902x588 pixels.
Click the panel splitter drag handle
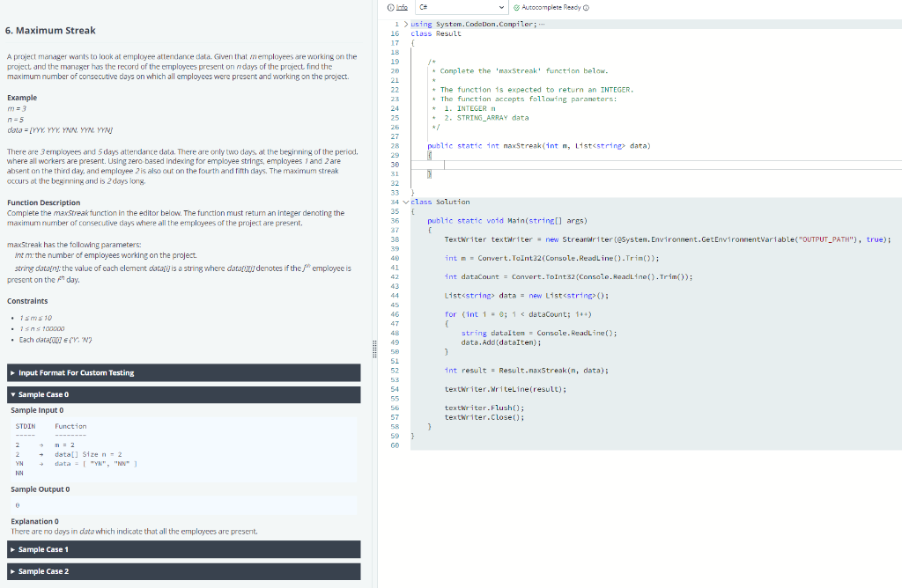(x=374, y=349)
